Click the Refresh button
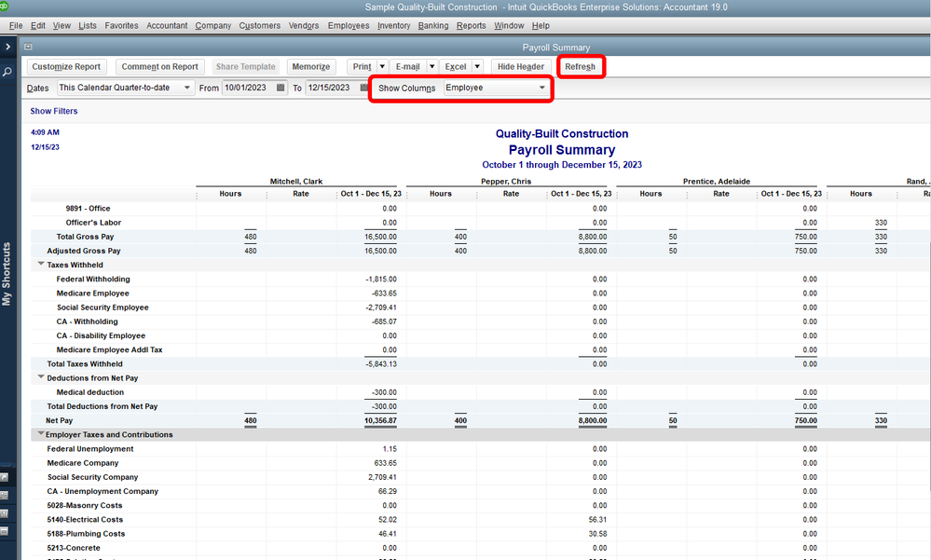The image size is (931, 560). [x=580, y=66]
